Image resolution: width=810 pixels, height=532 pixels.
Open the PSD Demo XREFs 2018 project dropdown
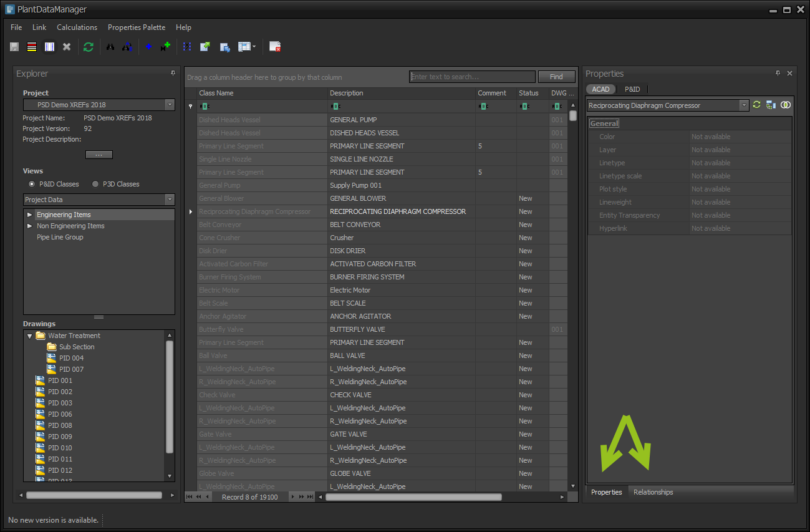coord(170,105)
